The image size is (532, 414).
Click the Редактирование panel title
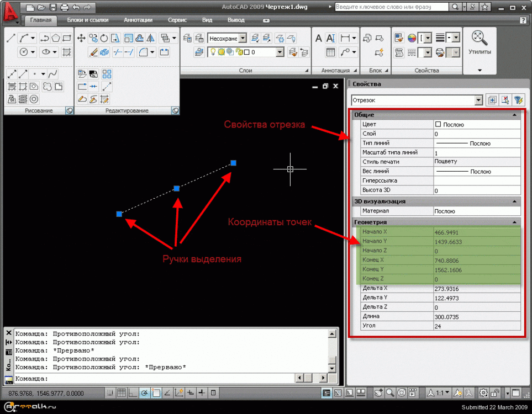point(127,110)
